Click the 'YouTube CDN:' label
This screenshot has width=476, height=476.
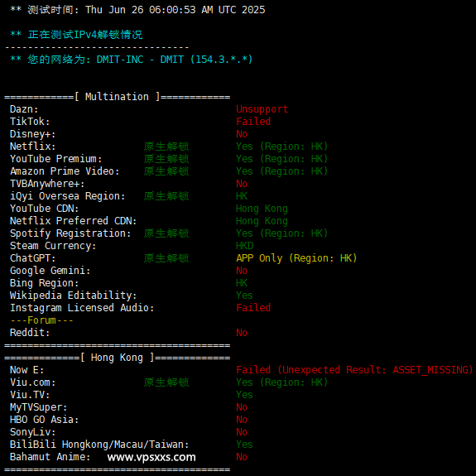click(45, 209)
